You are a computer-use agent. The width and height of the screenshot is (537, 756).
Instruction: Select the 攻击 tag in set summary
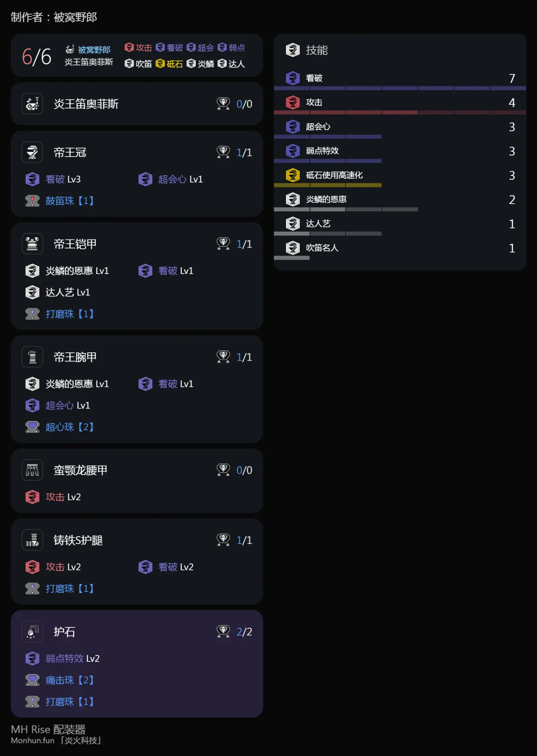pos(139,47)
